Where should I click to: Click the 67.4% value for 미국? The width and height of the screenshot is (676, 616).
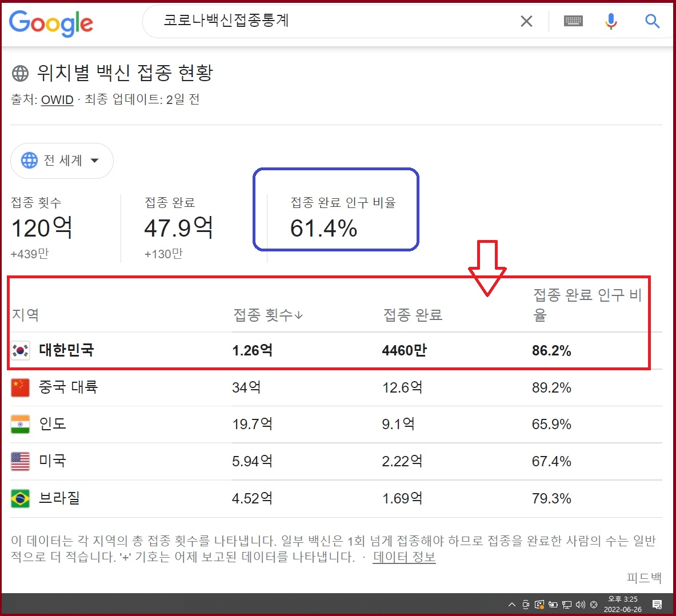(x=551, y=461)
